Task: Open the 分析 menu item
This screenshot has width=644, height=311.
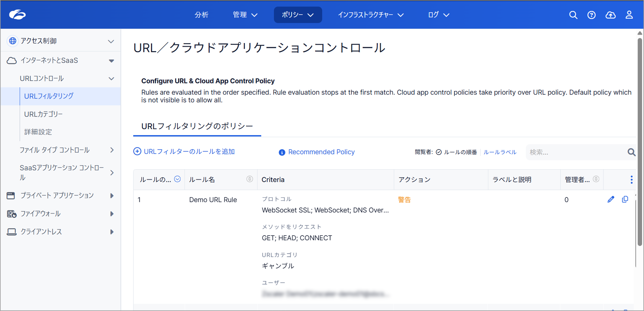Action: pos(201,15)
